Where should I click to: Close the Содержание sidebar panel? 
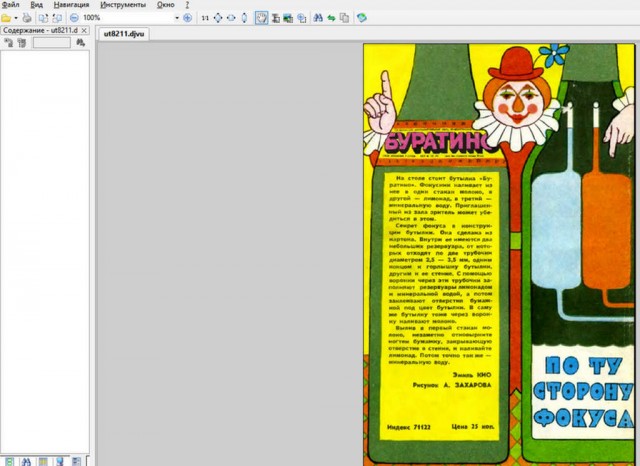point(84,31)
